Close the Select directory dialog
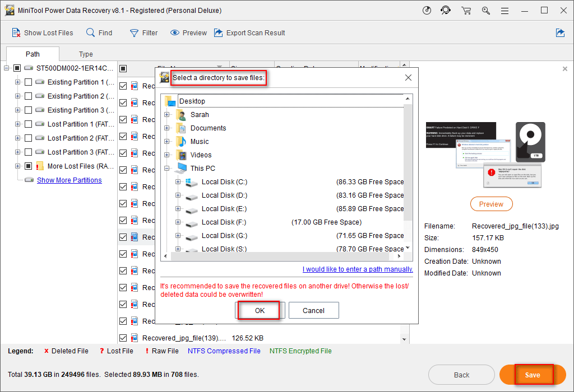This screenshot has width=574, height=392. (x=408, y=77)
